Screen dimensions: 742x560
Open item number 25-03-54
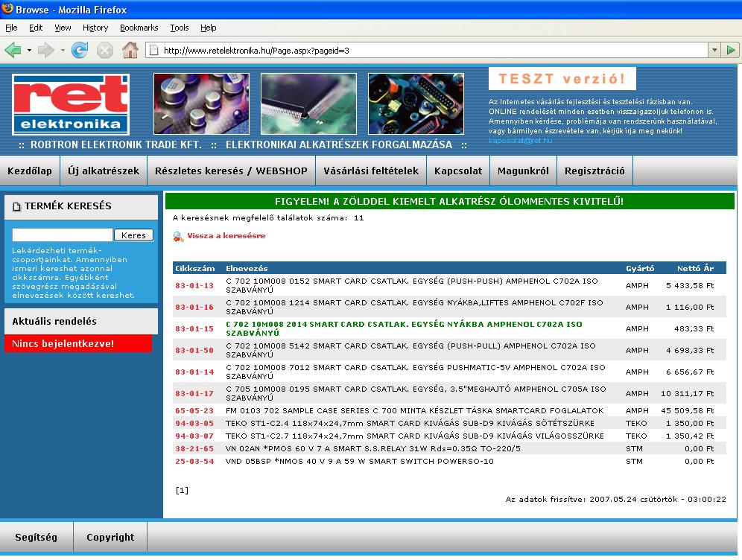194,461
